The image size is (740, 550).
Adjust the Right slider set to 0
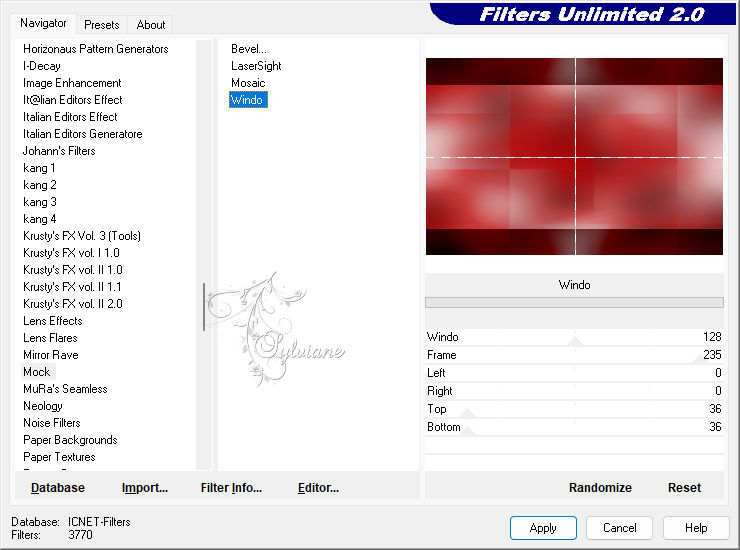click(x=574, y=391)
